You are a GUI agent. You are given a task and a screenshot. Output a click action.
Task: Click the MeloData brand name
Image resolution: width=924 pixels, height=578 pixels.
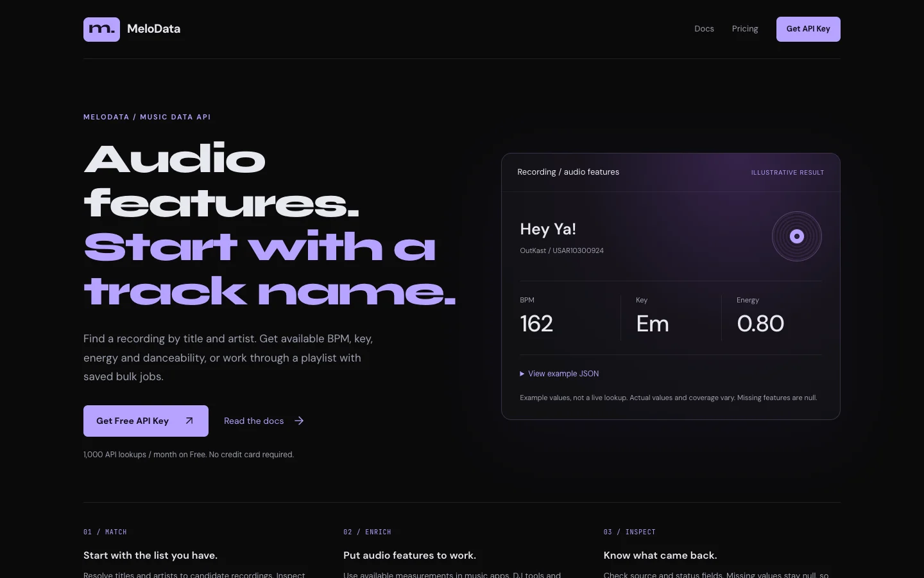(x=154, y=29)
